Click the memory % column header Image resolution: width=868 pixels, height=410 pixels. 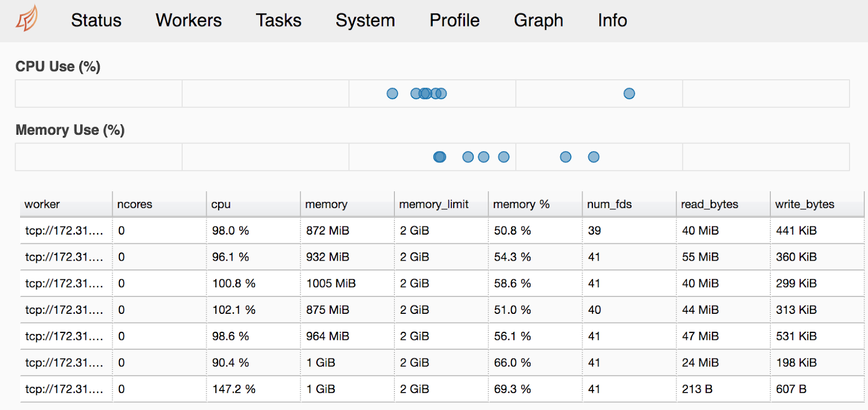(521, 204)
